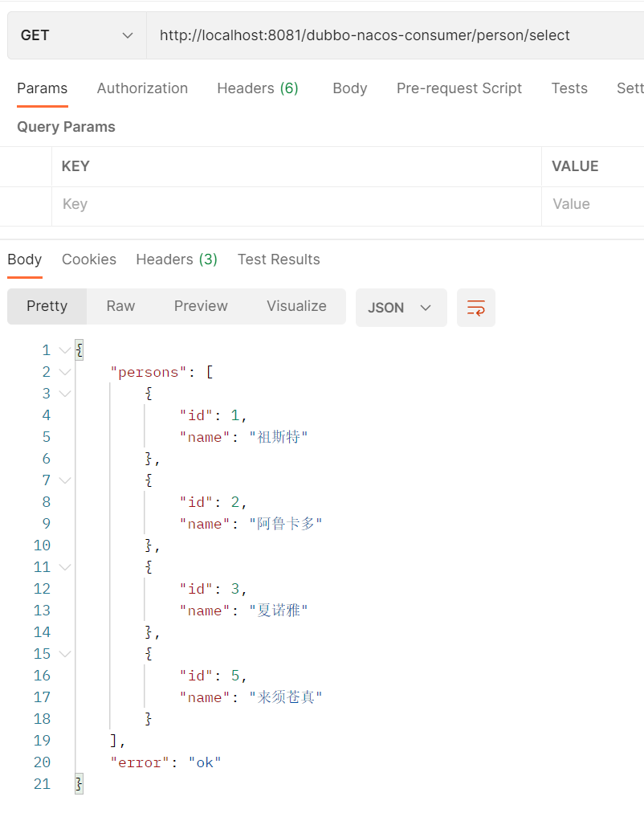Select the Preview response view
644x813 pixels.
[x=201, y=306]
